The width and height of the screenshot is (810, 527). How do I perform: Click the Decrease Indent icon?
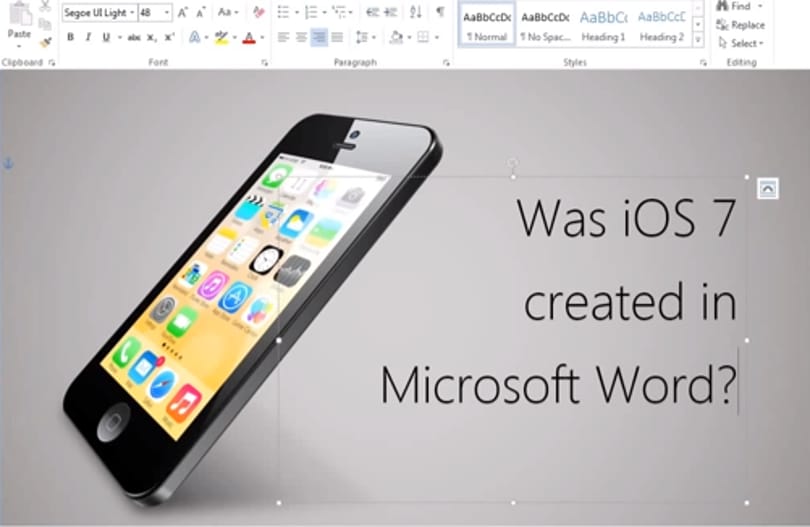[x=372, y=12]
